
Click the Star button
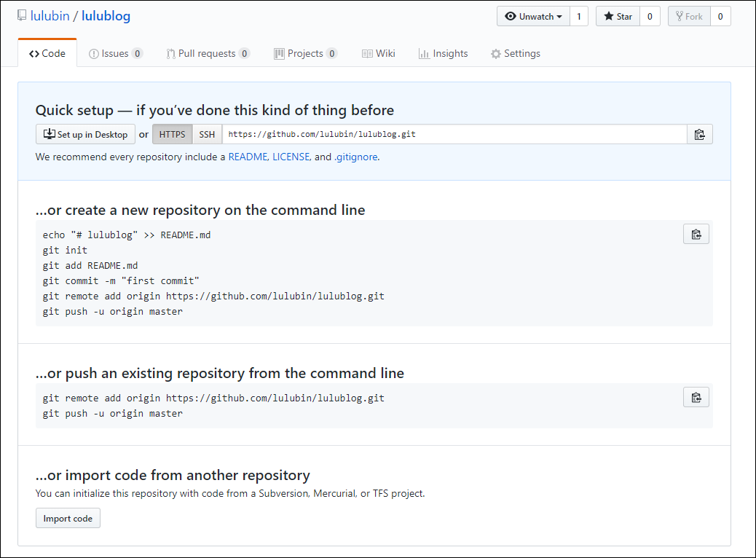coord(618,17)
